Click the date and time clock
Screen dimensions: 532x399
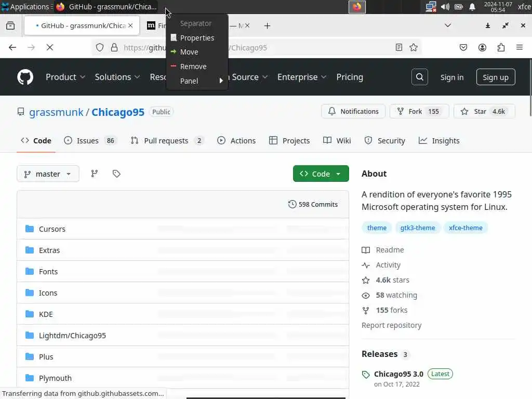point(498,7)
